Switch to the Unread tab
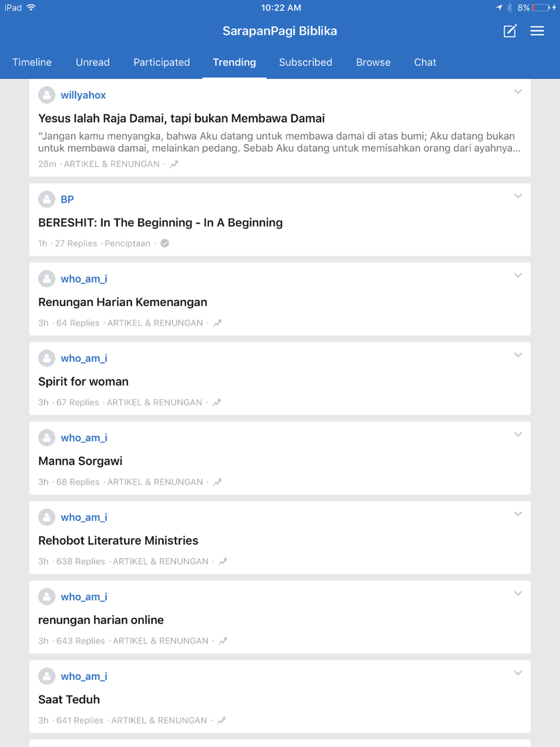The width and height of the screenshot is (560, 747). pos(93,62)
